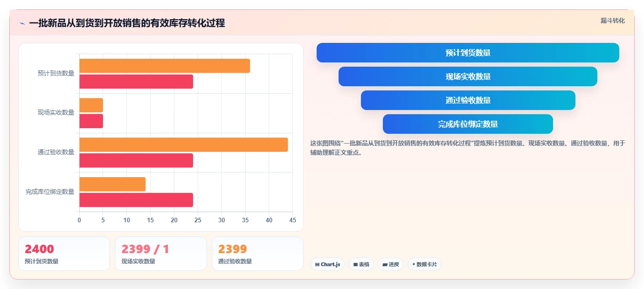Click the red bar for 预计到货数量

[136, 82]
